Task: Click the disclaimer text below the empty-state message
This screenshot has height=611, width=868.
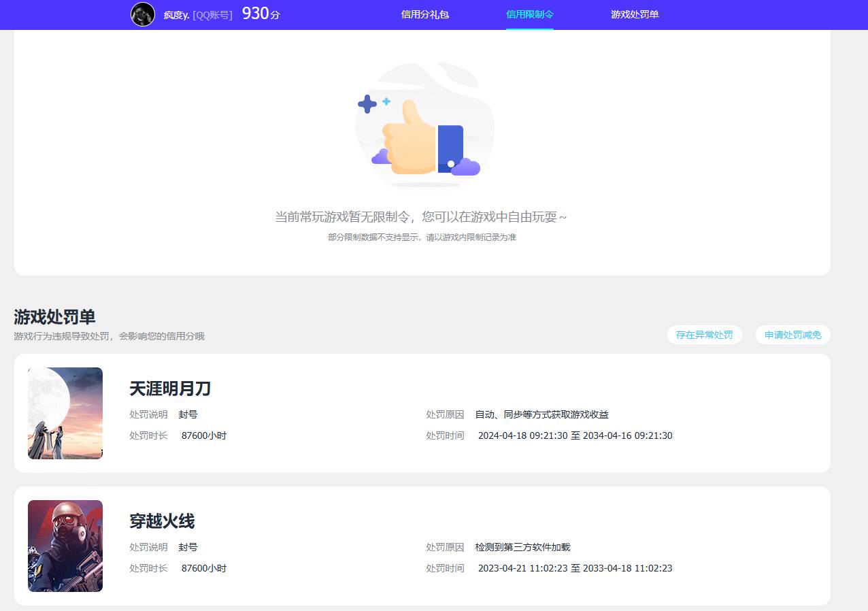Action: coord(423,237)
